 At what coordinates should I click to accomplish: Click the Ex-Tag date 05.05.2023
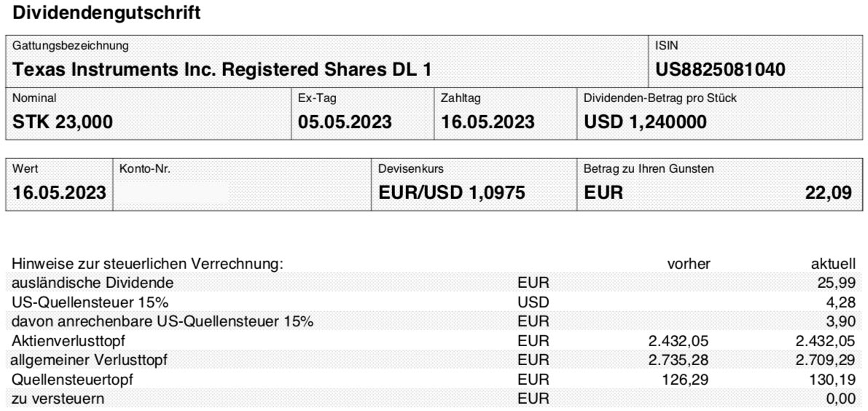[x=345, y=122]
